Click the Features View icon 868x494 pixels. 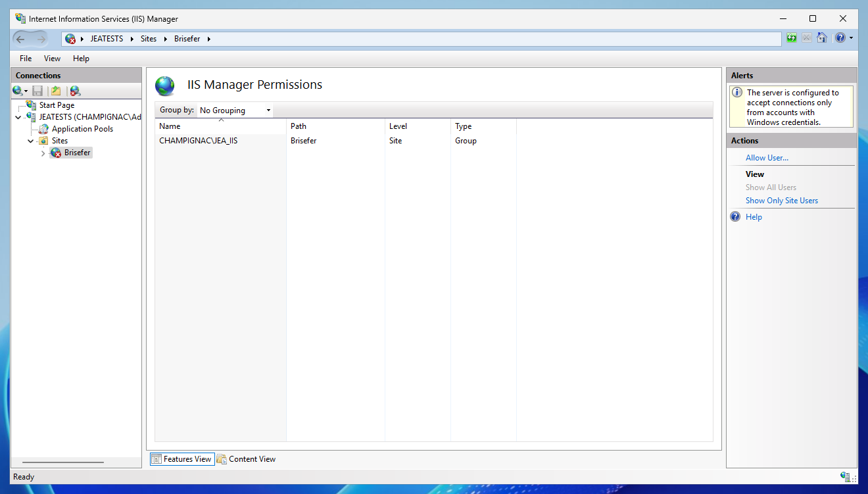click(157, 459)
